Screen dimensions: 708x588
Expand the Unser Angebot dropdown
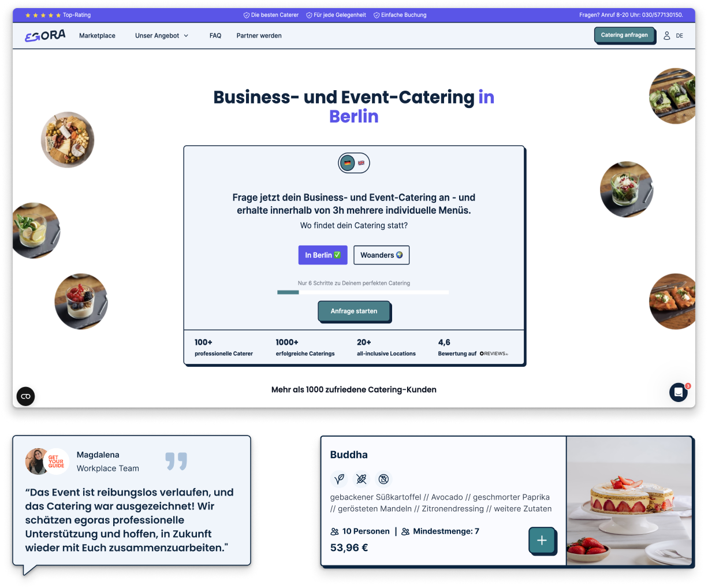[162, 36]
